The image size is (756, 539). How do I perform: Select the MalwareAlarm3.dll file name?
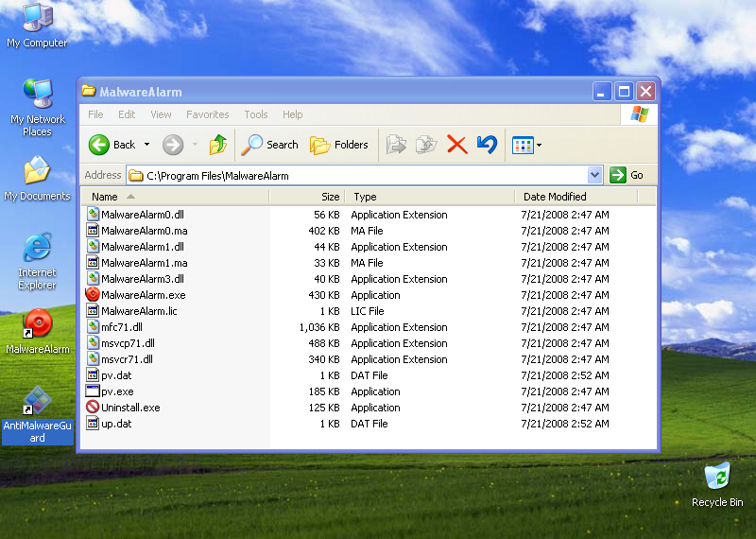coord(143,279)
